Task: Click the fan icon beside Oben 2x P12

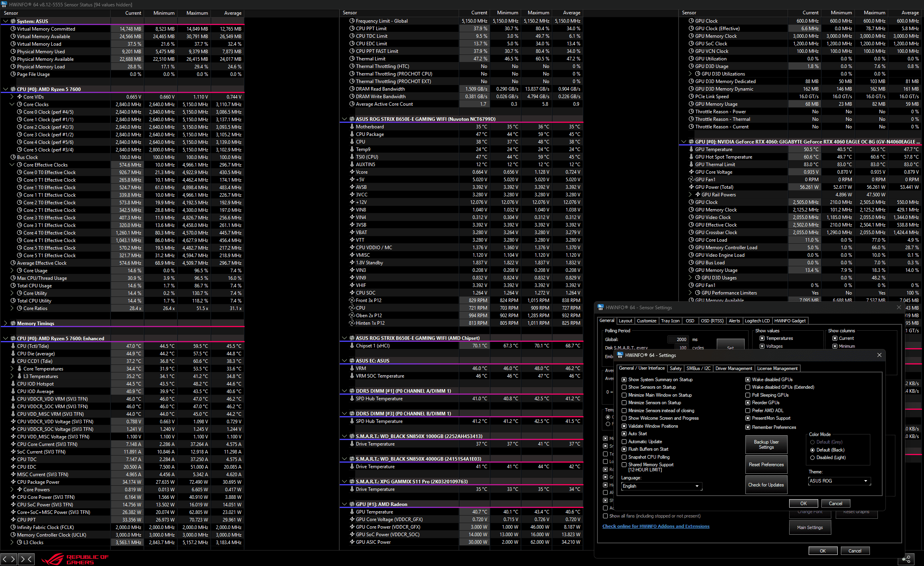Action: 352,315
